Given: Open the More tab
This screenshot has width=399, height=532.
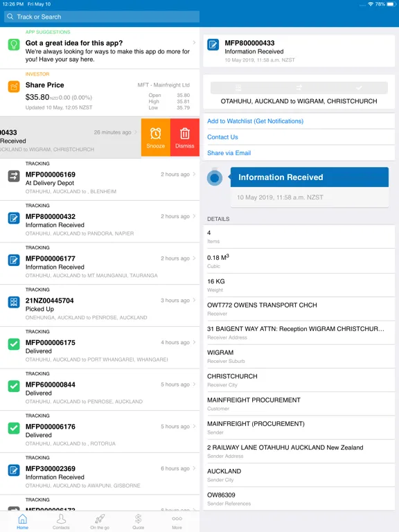Looking at the screenshot, I should [x=177, y=522].
